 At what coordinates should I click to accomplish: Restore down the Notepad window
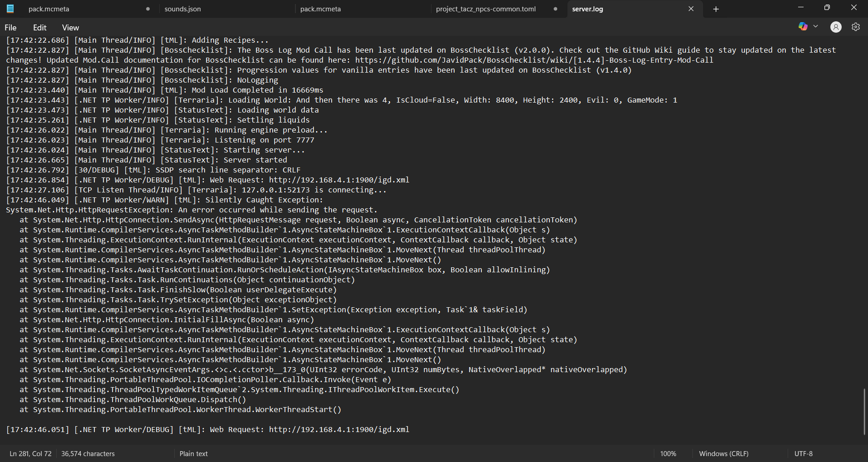tap(827, 8)
